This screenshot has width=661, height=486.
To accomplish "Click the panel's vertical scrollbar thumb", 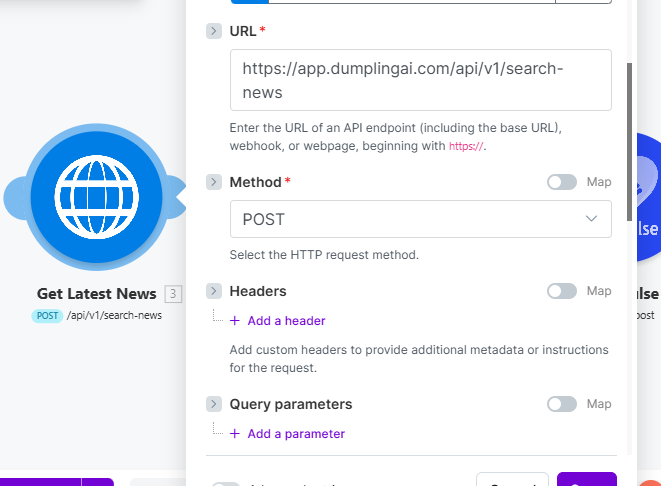I will point(629,142).
